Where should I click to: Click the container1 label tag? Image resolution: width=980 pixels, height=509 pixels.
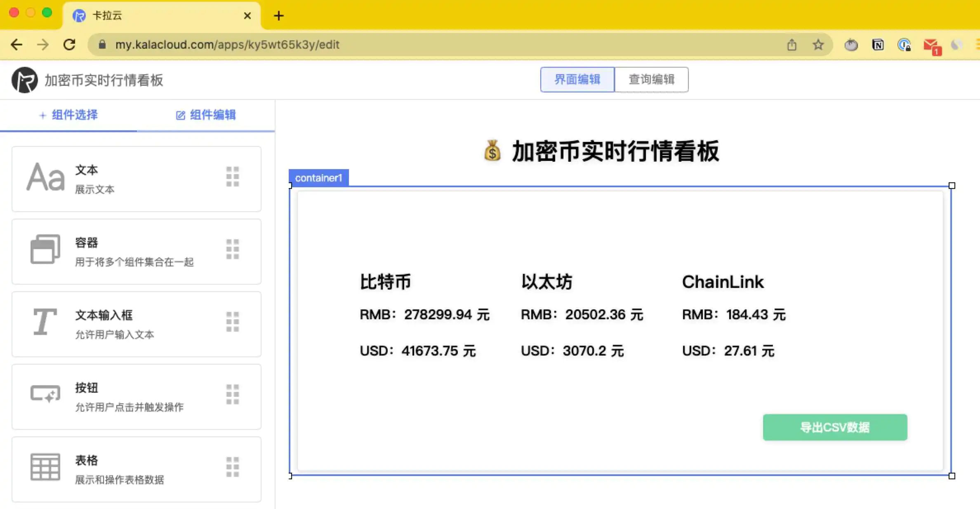coord(318,178)
